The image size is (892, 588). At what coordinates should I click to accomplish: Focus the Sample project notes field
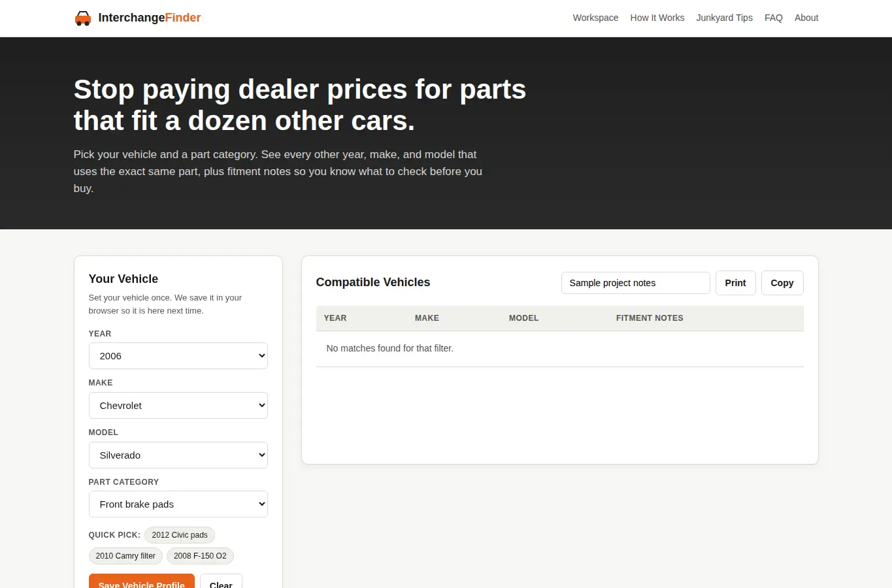[636, 283]
